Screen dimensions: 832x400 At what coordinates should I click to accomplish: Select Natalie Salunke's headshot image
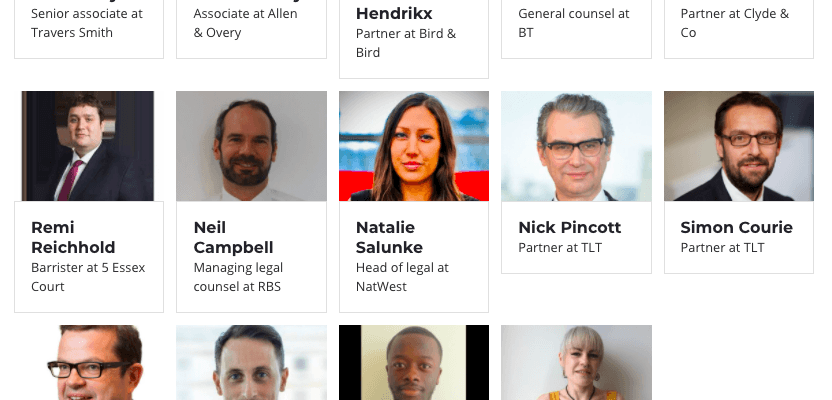[x=414, y=146]
